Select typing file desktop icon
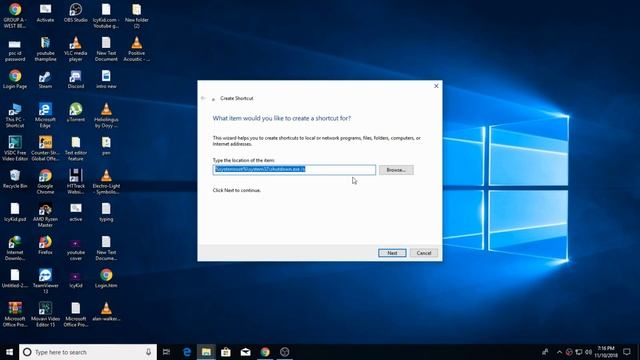640x360 pixels. pos(106,212)
